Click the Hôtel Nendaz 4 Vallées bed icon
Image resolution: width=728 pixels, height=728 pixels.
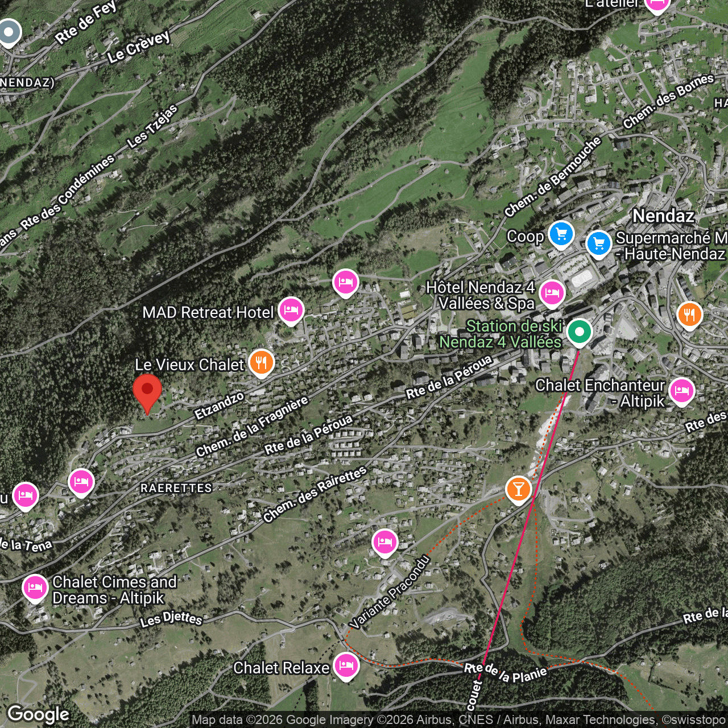click(x=552, y=294)
